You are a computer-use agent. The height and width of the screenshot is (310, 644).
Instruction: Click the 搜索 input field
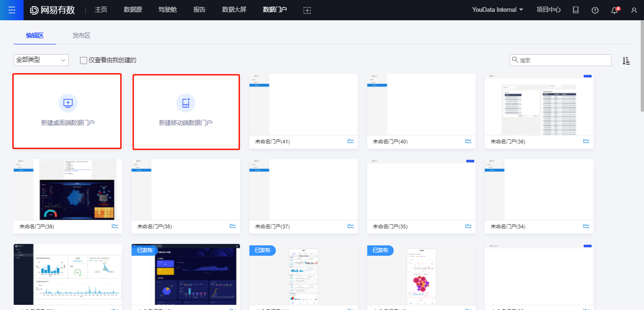[x=561, y=60]
